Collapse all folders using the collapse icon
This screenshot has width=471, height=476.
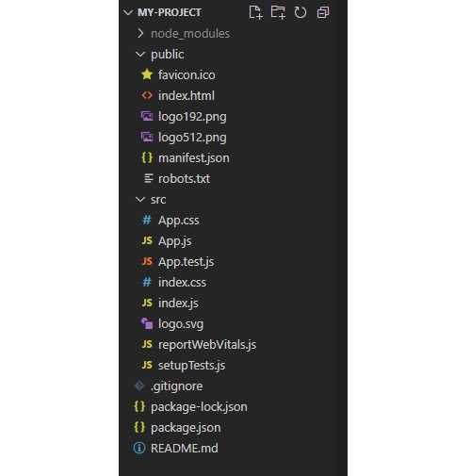coord(323,12)
